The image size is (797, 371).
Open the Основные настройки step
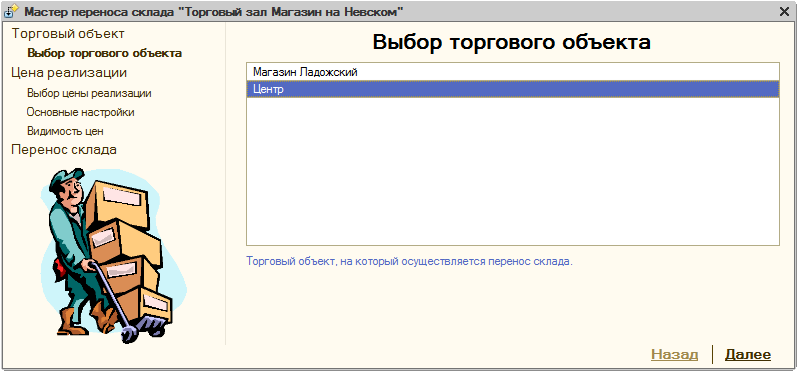[x=80, y=112]
